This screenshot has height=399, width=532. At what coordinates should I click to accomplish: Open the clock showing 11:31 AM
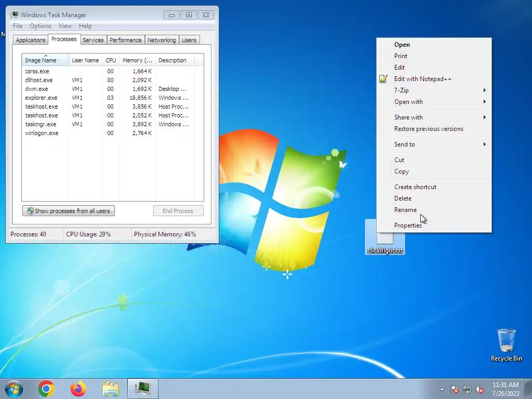coord(506,389)
